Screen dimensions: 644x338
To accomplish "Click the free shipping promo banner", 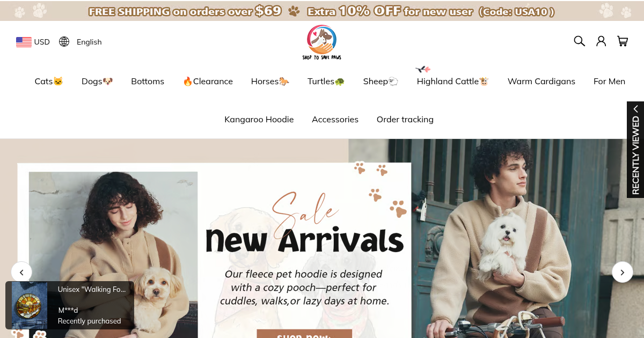I will tap(322, 11).
